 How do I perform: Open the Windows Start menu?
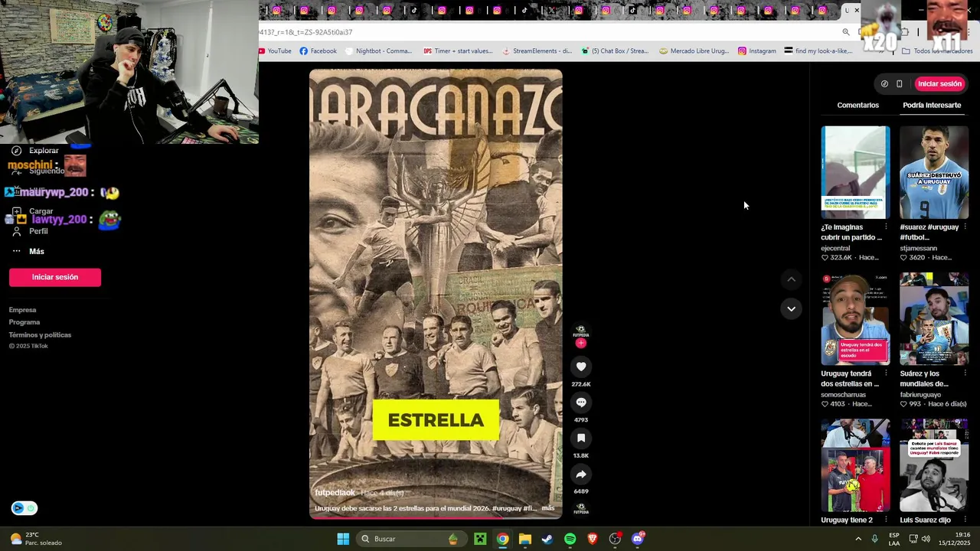343,539
